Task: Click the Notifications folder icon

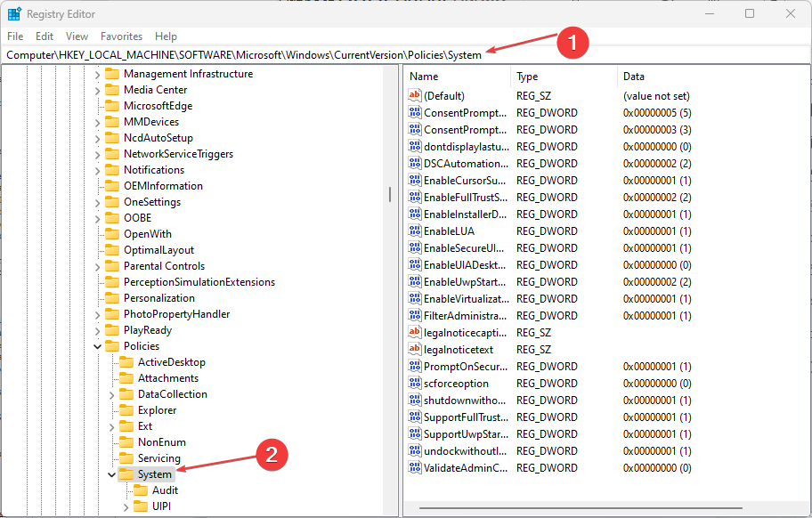Action: point(112,170)
